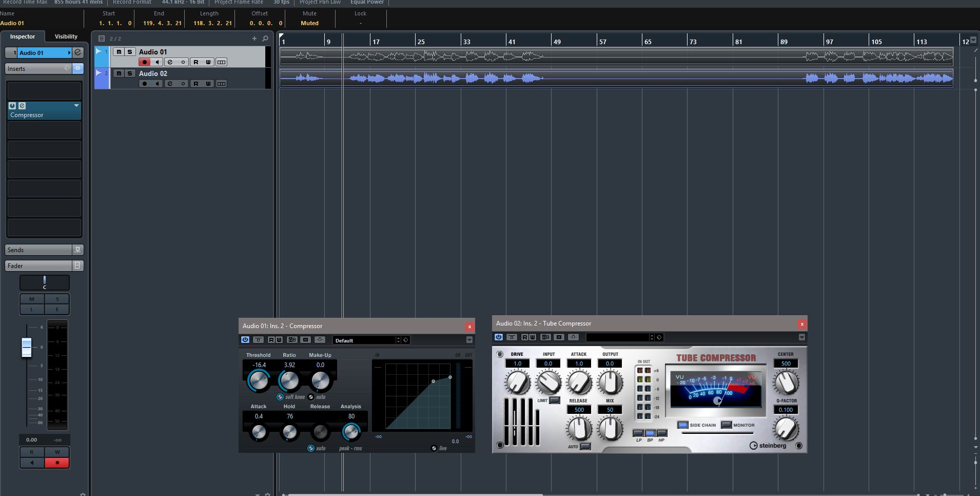Click the Tube Compressor A/B compare icon
This screenshot has width=980, height=496.
coord(545,337)
